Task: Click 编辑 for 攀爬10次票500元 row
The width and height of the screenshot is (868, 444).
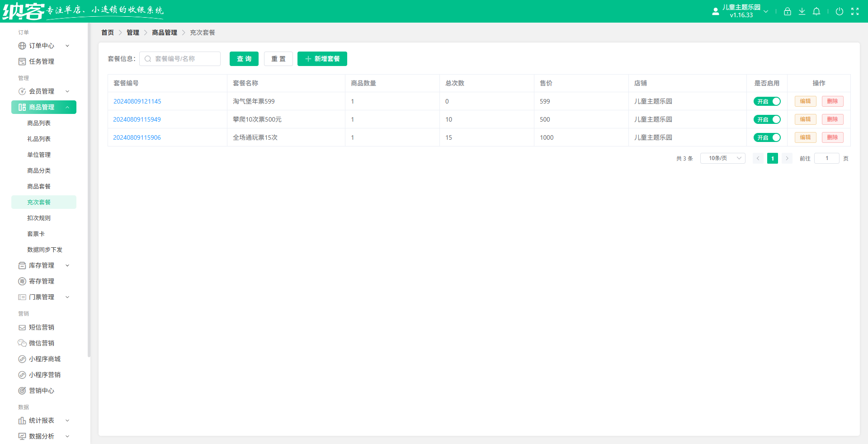Action: [x=806, y=119]
